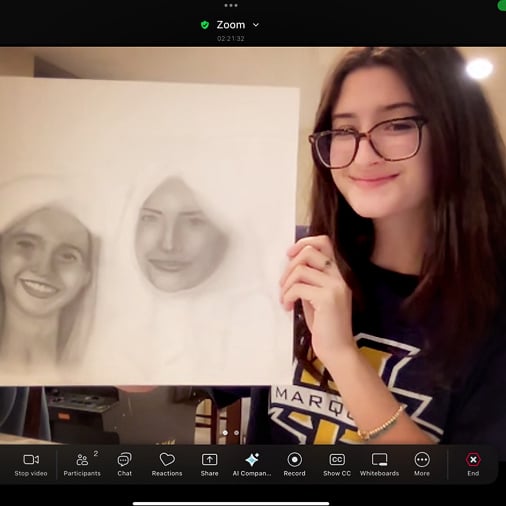Screen dimensions: 506x506
Task: Tap the participant's main video feed
Action: (x=253, y=246)
